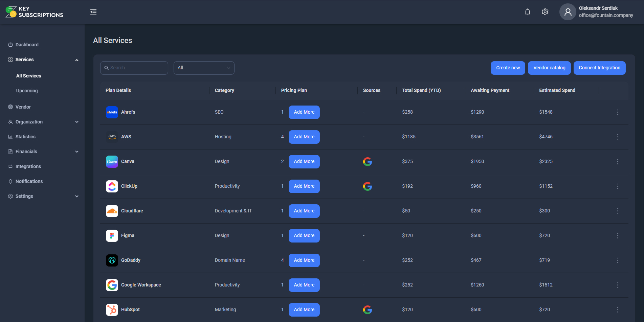Image resolution: width=644 pixels, height=322 pixels.
Task: Open the HubSpot row three-dot menu
Action: pos(618,310)
